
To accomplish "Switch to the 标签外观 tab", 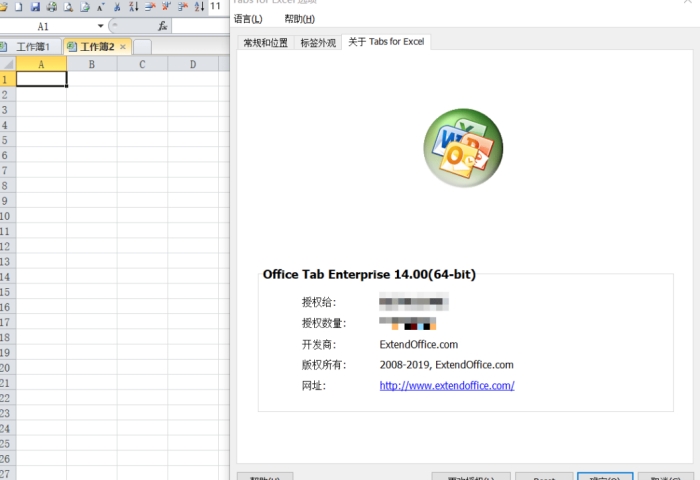I will coord(318,42).
